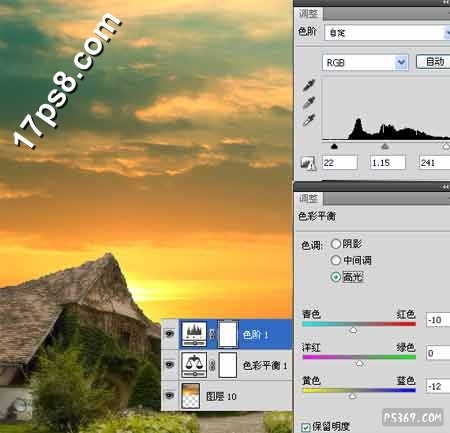Select the 中间调 tone radio button
The width and height of the screenshot is (450, 433).
(336, 260)
